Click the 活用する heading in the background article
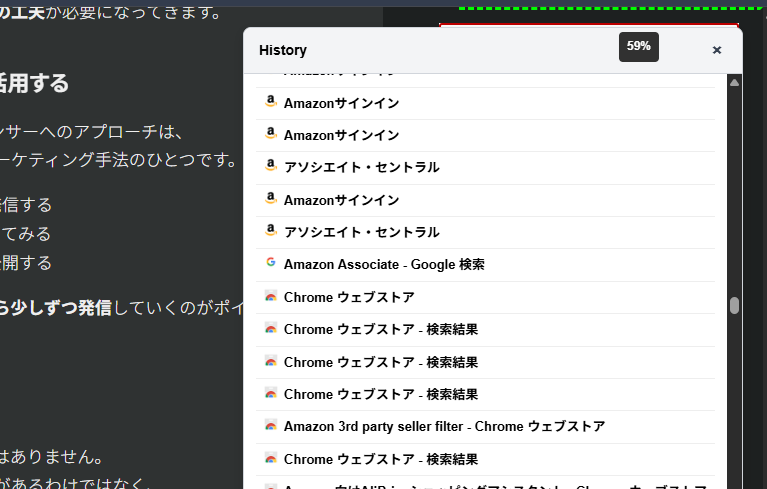 [34, 83]
